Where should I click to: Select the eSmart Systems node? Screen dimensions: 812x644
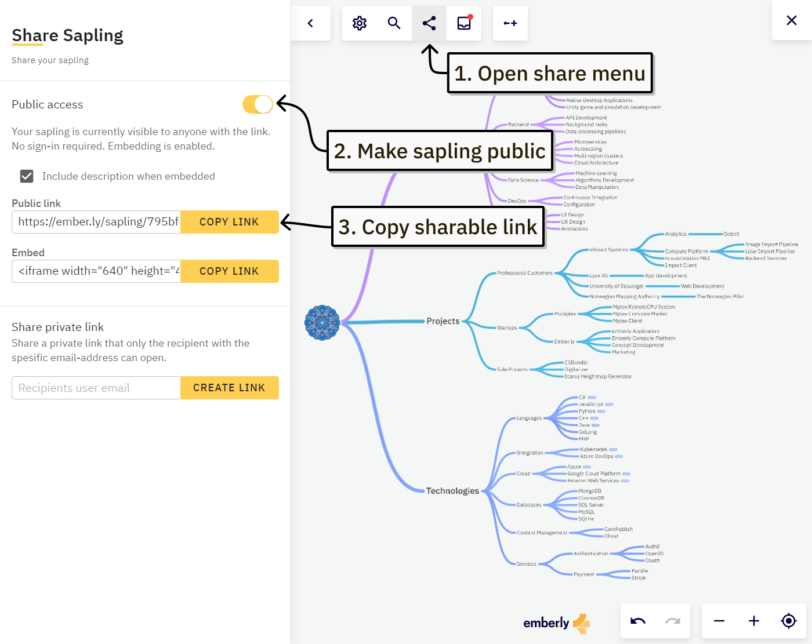click(x=609, y=250)
